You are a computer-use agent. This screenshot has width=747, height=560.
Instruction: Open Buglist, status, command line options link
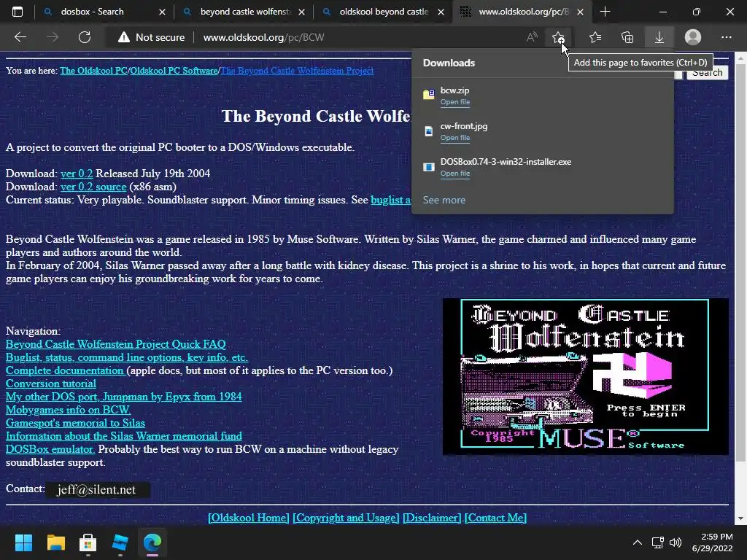pos(127,357)
